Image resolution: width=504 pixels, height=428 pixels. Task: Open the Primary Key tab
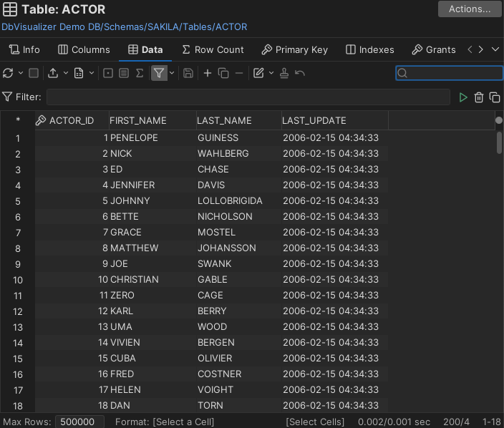pyautogui.click(x=294, y=49)
